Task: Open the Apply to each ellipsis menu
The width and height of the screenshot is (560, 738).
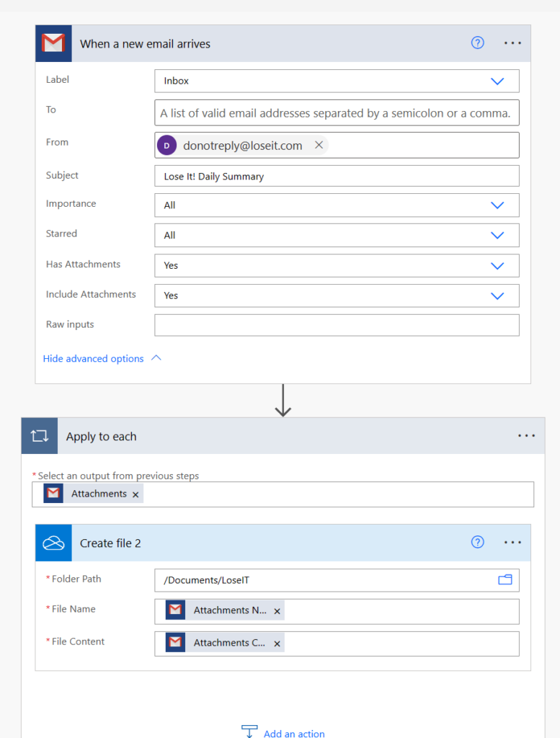Action: tap(526, 436)
